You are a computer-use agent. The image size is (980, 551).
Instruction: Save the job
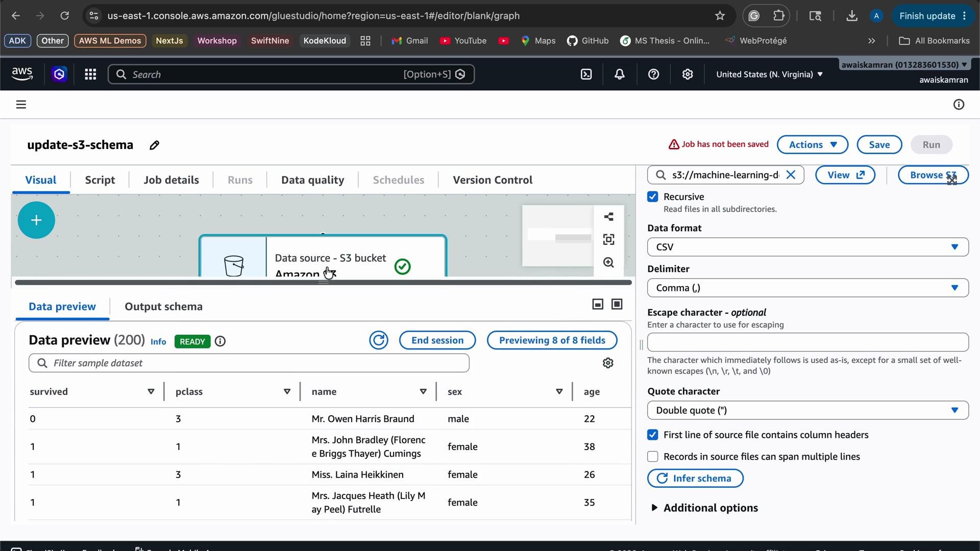click(x=879, y=144)
